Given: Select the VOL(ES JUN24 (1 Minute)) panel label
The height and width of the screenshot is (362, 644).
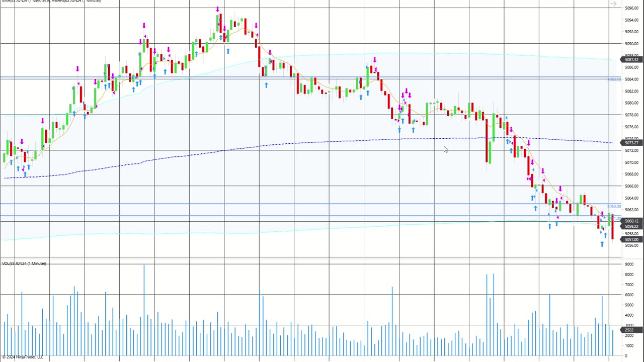Looking at the screenshot, I should pos(24,263).
